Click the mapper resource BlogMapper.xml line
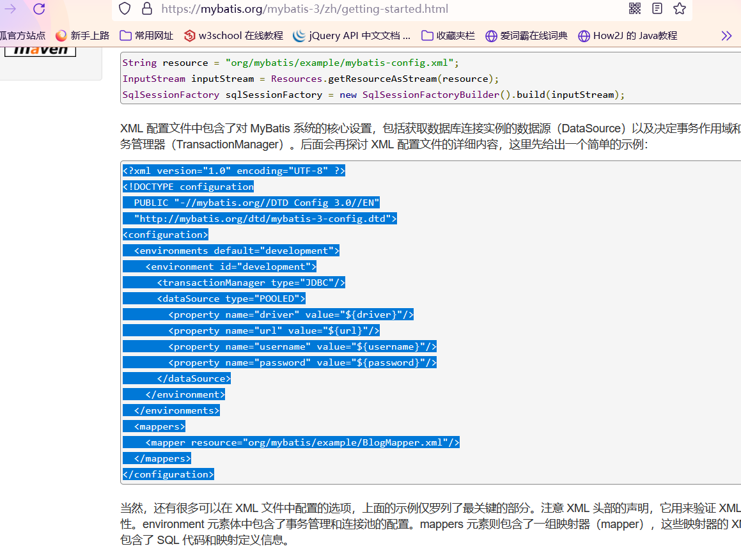Viewport: 741px width, 560px height. pyautogui.click(x=291, y=443)
